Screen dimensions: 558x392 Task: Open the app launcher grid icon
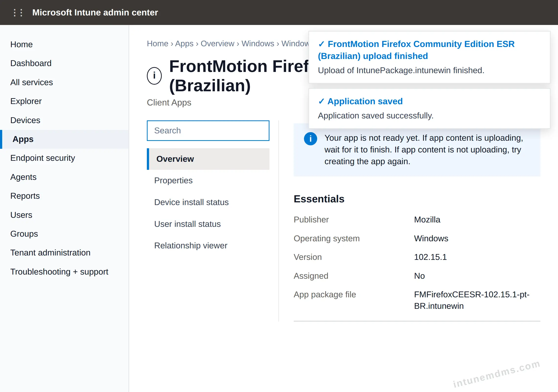18,12
